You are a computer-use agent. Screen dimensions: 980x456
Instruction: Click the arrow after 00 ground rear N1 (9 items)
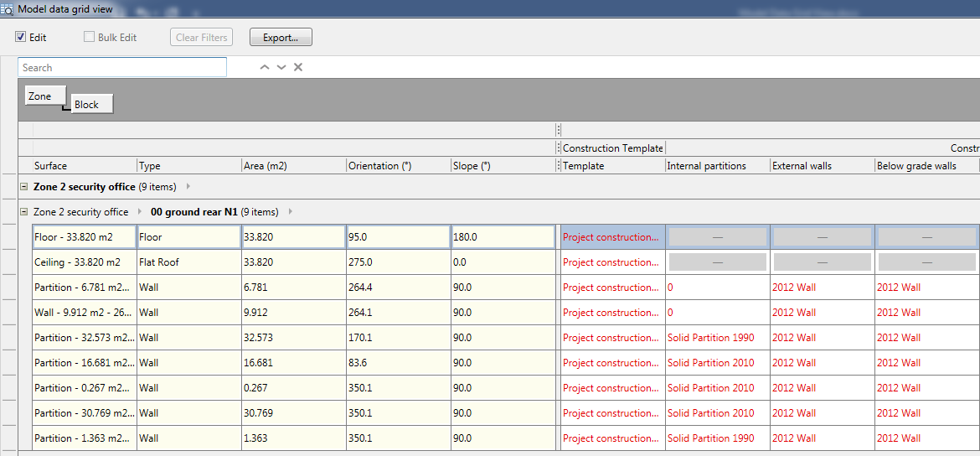click(x=290, y=212)
